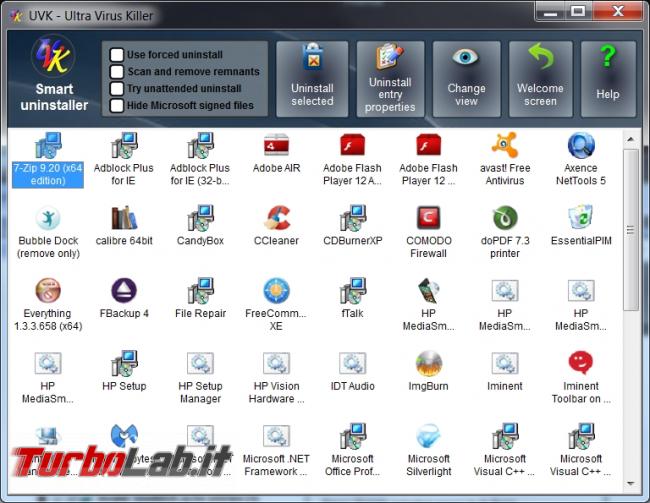The image size is (650, 503).
Task: Tick Scan and remove remnants
Action: point(117,72)
